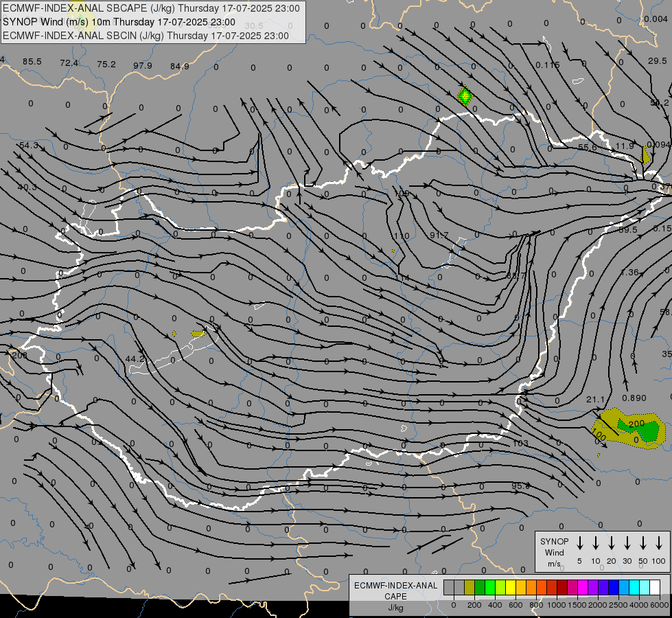The width and height of the screenshot is (672, 618).
Task: Click the 1000 tick label in CAPE legend
Action: pos(556,605)
